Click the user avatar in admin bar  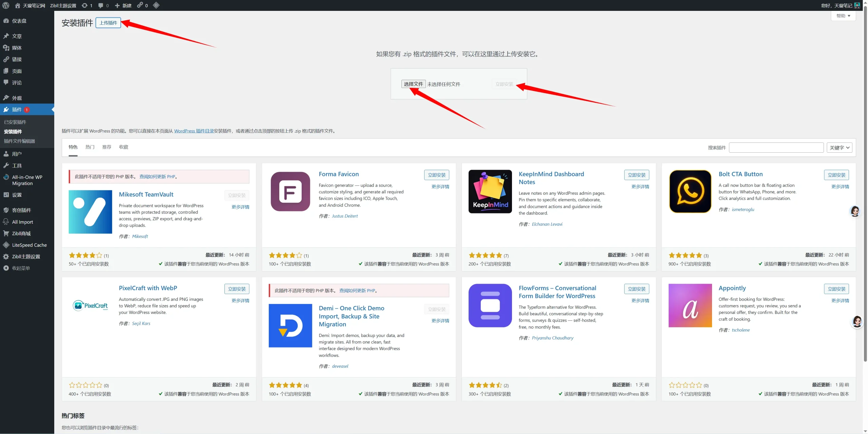pos(857,5)
